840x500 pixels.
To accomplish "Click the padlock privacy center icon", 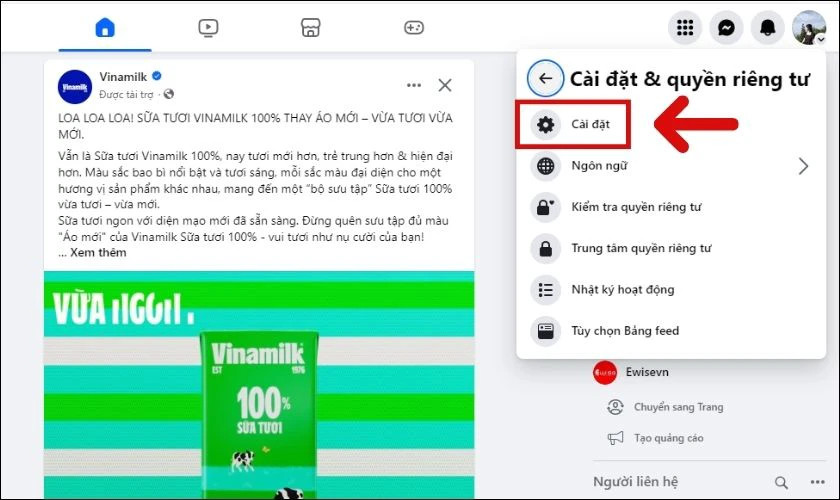I will tap(545, 249).
